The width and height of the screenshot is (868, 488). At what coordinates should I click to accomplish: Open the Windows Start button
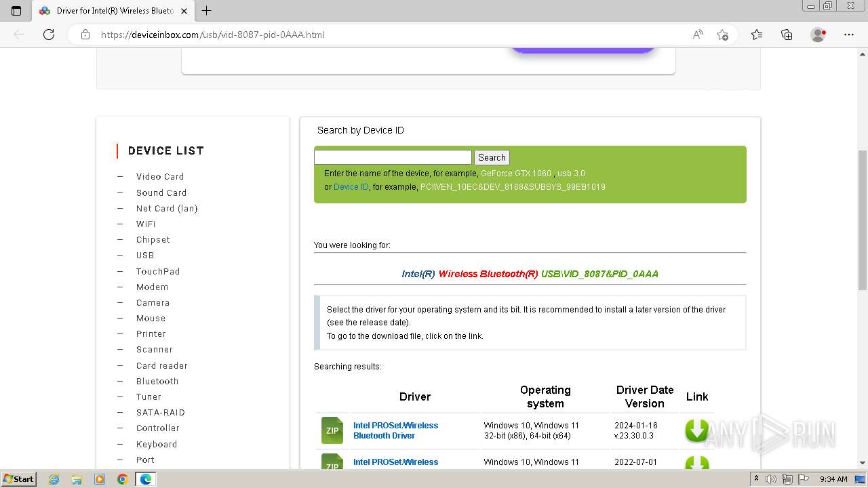[x=19, y=479]
